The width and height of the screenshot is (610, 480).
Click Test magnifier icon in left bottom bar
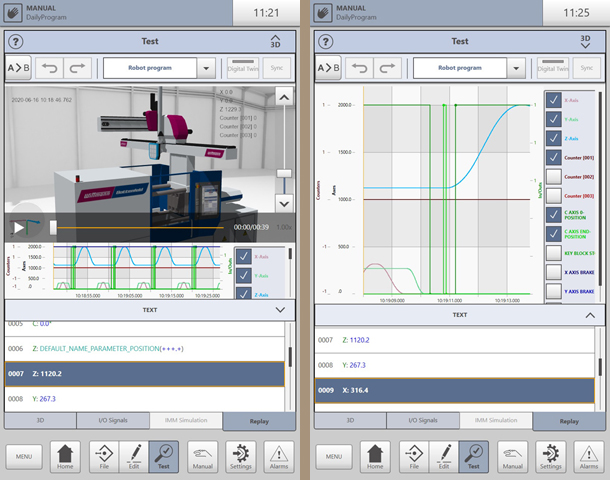tap(164, 457)
